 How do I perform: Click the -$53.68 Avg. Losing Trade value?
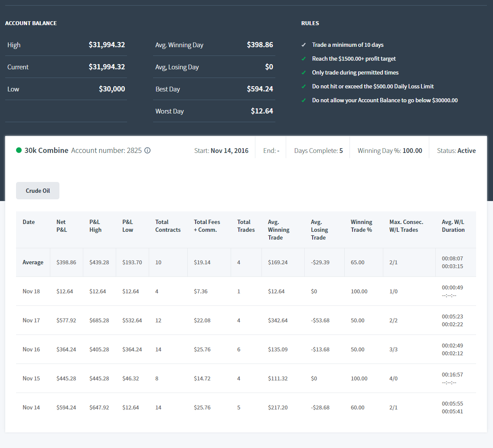click(320, 321)
